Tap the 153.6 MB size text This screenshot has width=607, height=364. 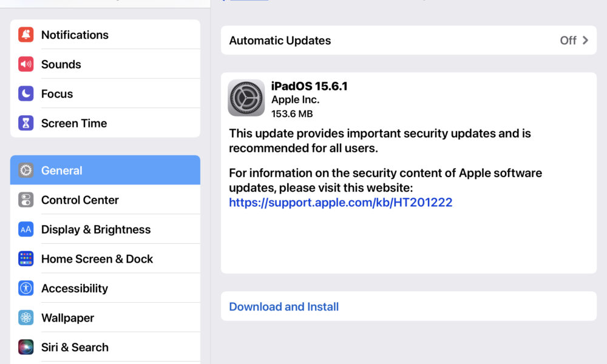coord(292,113)
